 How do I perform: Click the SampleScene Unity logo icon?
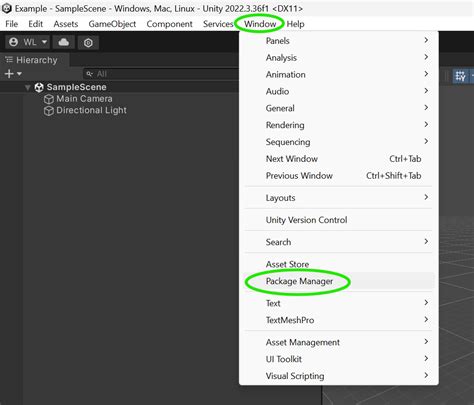(x=39, y=87)
